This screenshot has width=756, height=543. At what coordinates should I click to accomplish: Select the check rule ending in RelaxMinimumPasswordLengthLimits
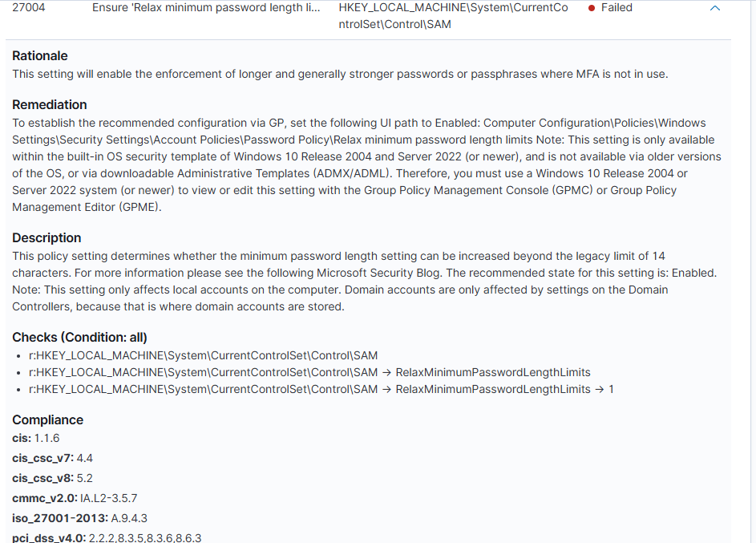(x=309, y=373)
